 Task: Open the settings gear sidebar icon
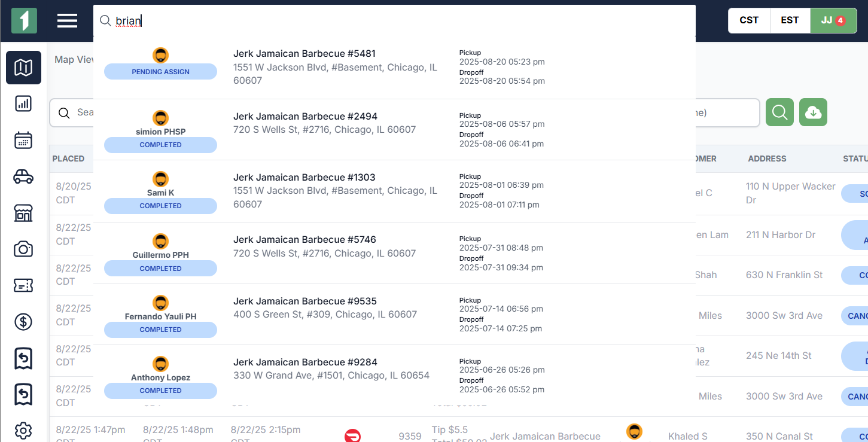(x=23, y=431)
